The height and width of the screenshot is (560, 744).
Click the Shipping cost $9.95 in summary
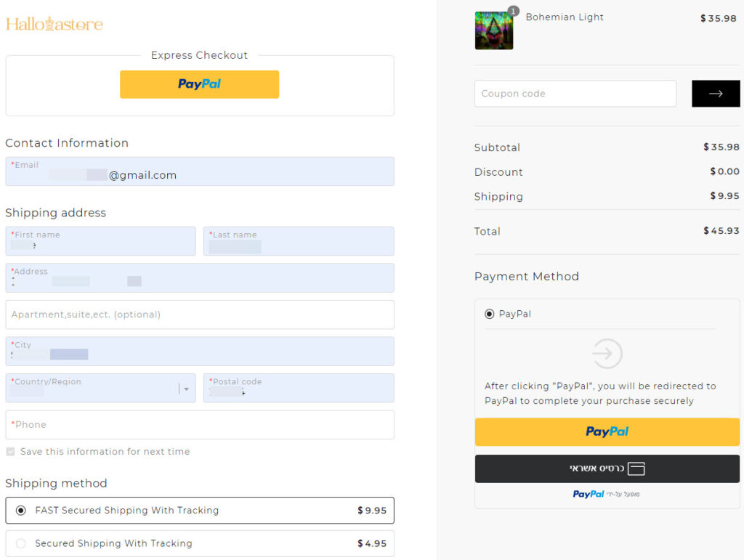(x=724, y=196)
